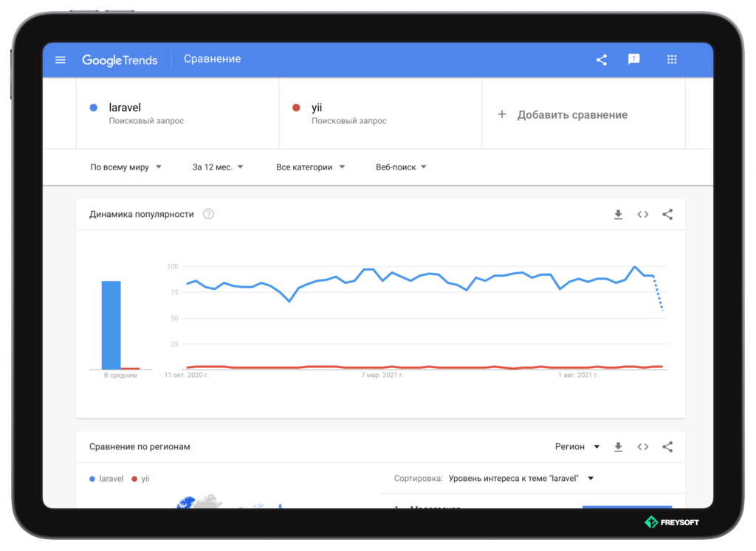Click the Сравнение по регионам heading
This screenshot has height=551, width=756.
point(140,446)
